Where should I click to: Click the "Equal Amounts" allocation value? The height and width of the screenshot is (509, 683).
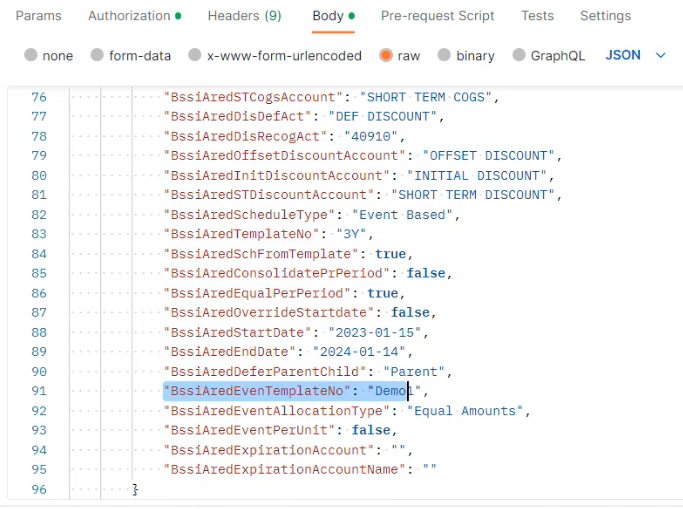(465, 411)
